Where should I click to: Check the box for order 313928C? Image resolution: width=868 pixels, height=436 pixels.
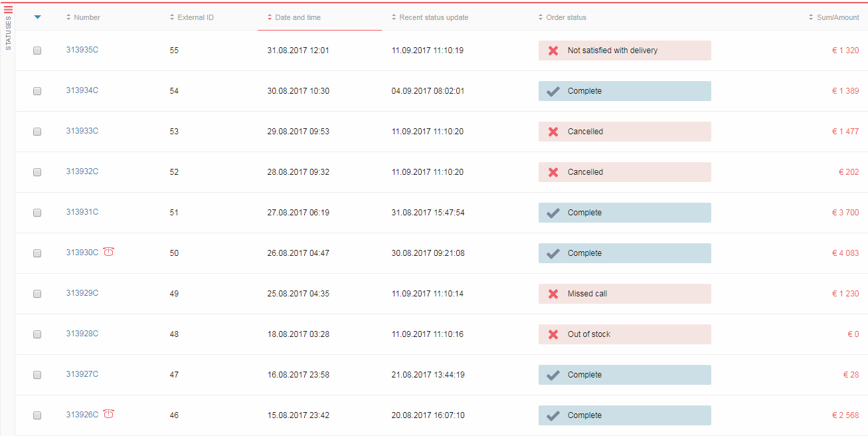pos(37,334)
